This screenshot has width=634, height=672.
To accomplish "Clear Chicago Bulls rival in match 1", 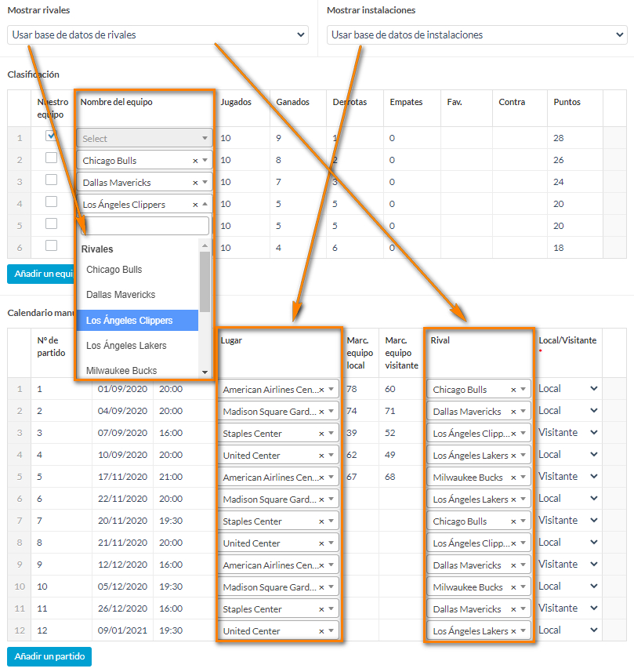I will (x=513, y=390).
